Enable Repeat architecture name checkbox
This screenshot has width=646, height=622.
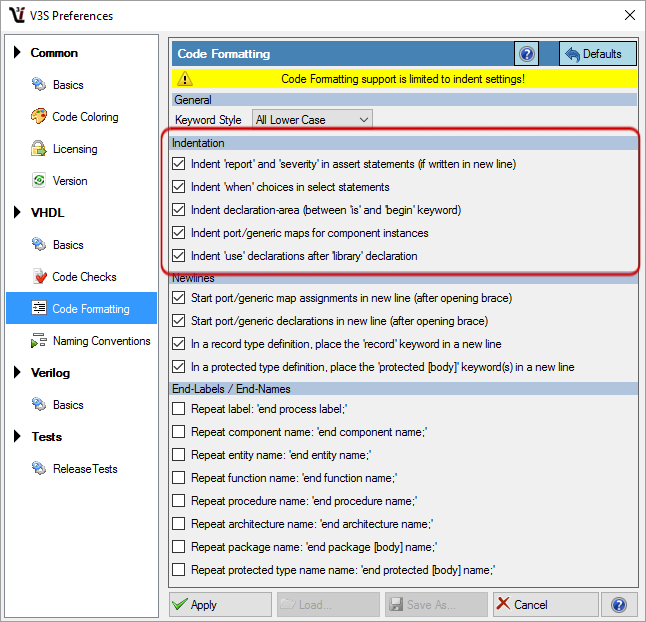[178, 524]
